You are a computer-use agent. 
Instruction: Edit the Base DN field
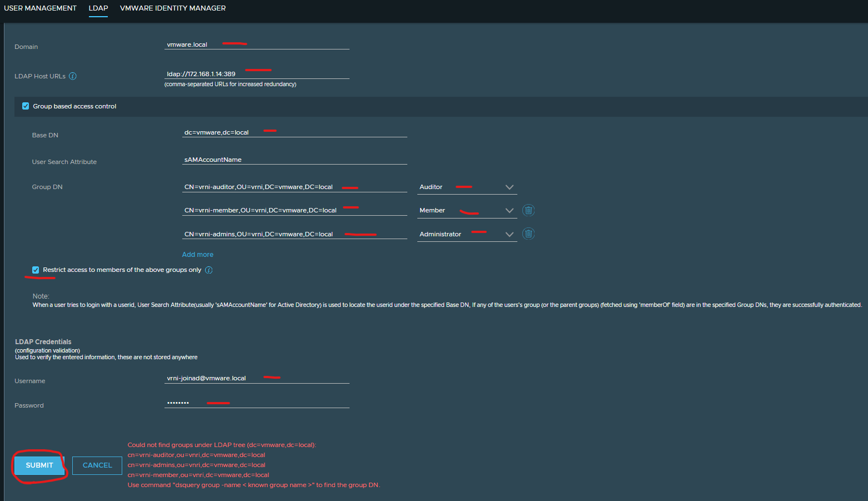point(295,132)
